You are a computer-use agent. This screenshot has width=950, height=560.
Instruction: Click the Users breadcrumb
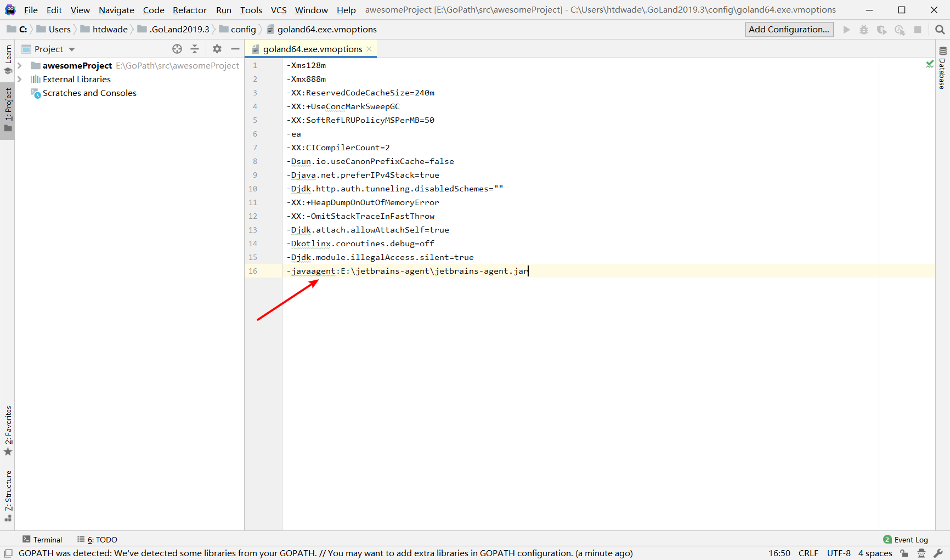[54, 30]
